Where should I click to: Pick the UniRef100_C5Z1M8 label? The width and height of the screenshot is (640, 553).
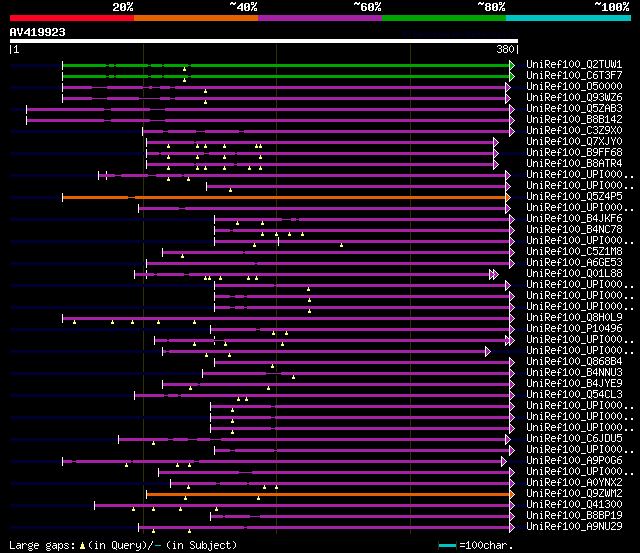(574, 252)
